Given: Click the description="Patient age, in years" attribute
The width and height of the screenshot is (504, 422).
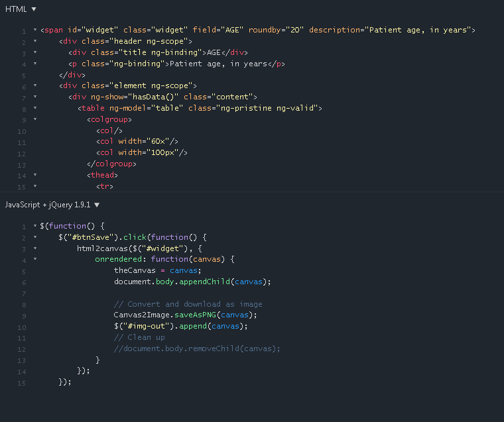Looking at the screenshot, I should click(x=390, y=30).
